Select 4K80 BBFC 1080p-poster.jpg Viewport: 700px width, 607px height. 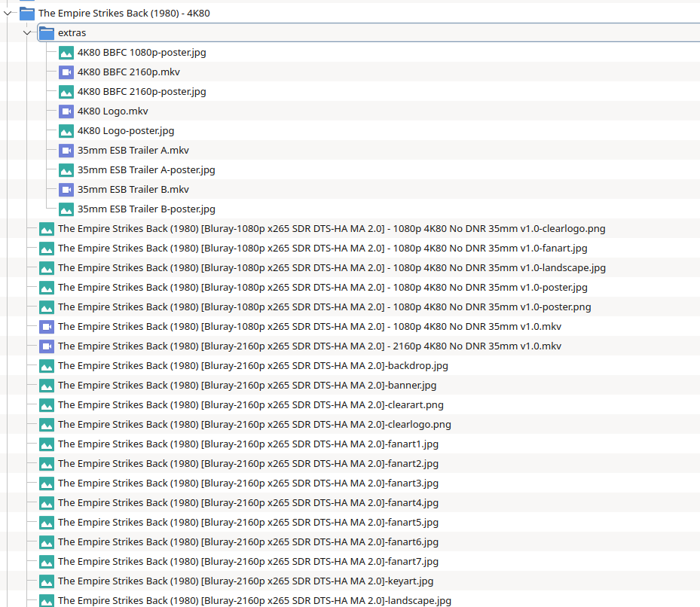[x=142, y=53]
